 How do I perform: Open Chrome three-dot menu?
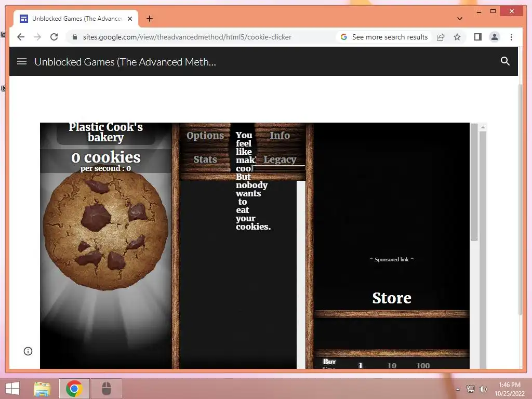coord(511,37)
